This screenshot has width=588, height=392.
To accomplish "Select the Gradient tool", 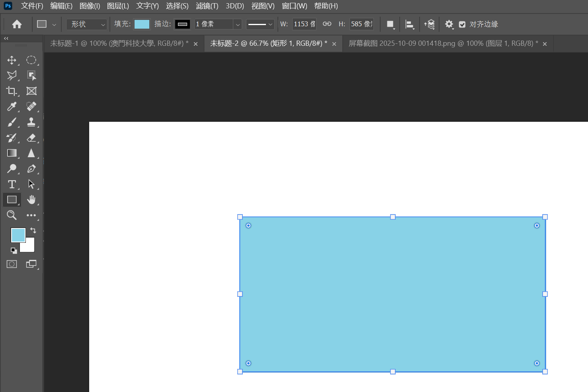I will 12,153.
